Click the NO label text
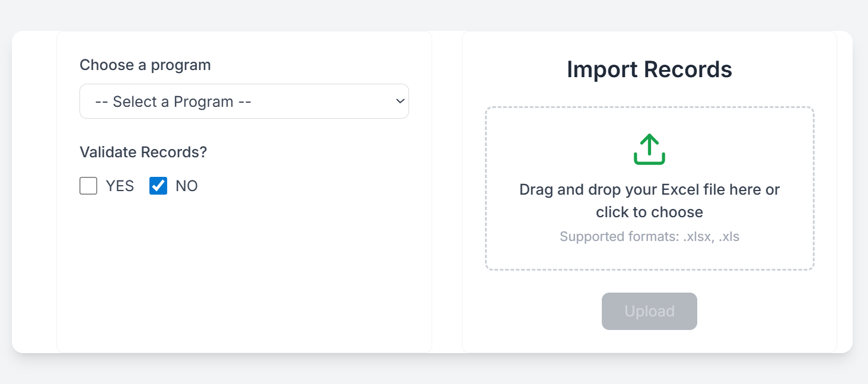868x384 pixels. coord(187,186)
